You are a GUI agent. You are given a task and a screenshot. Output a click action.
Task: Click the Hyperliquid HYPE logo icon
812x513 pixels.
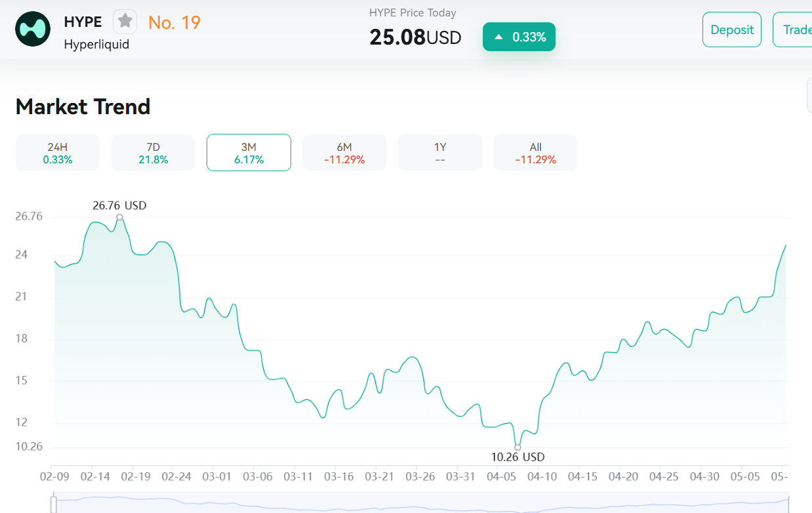pyautogui.click(x=33, y=29)
